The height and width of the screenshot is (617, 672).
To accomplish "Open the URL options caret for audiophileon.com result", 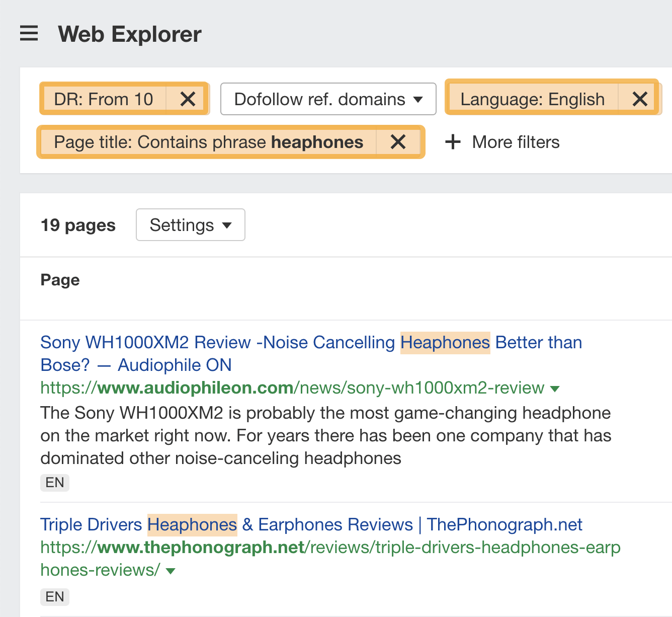I will [555, 389].
